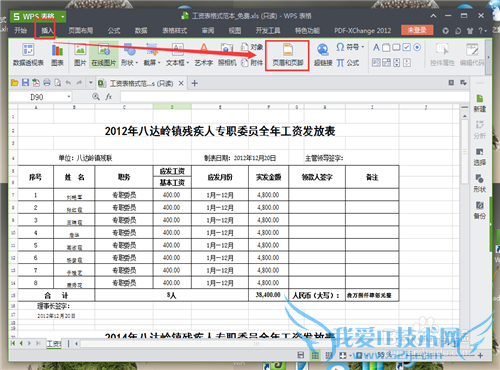Open the shapes (形状) gallery
Viewport: 500px width, 370px height.
[x=129, y=55]
